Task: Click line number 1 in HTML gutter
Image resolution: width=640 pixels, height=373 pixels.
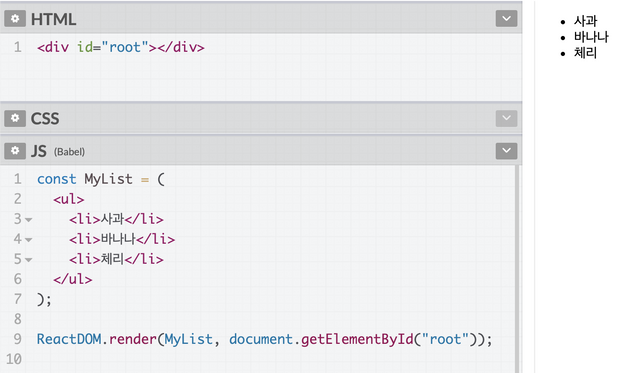Action: pyautogui.click(x=17, y=47)
